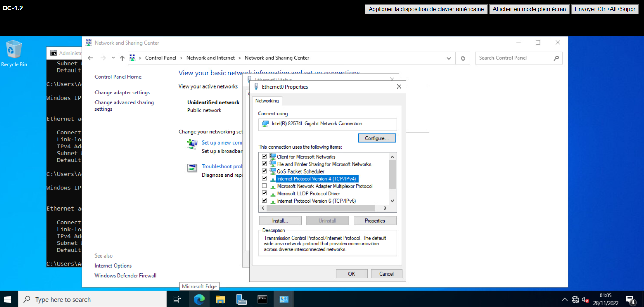Open Windows Defender Firewall link
The image size is (644, 307).
pos(125,276)
